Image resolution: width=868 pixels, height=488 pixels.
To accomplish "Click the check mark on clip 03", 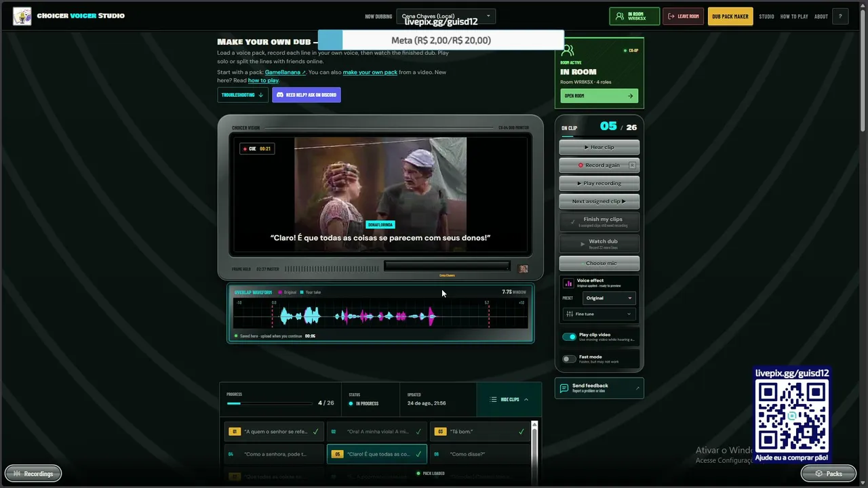I will tap(521, 432).
